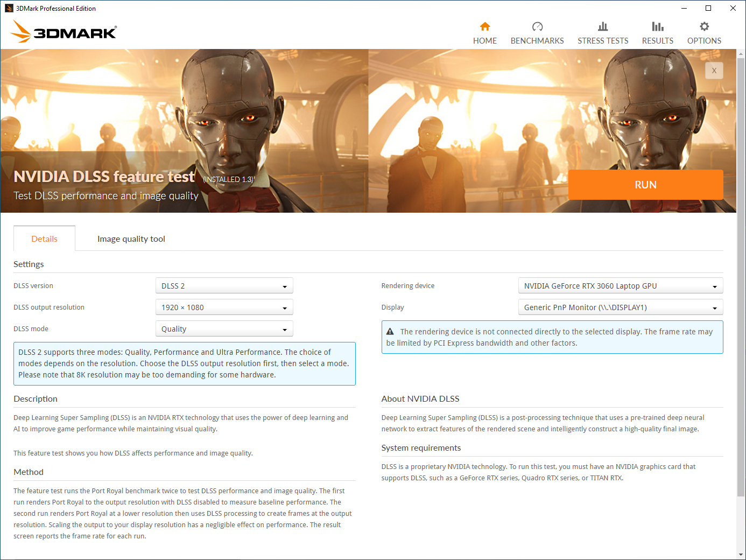Open the RESULTS bar chart icon
The width and height of the screenshot is (746, 560).
coord(657,26)
